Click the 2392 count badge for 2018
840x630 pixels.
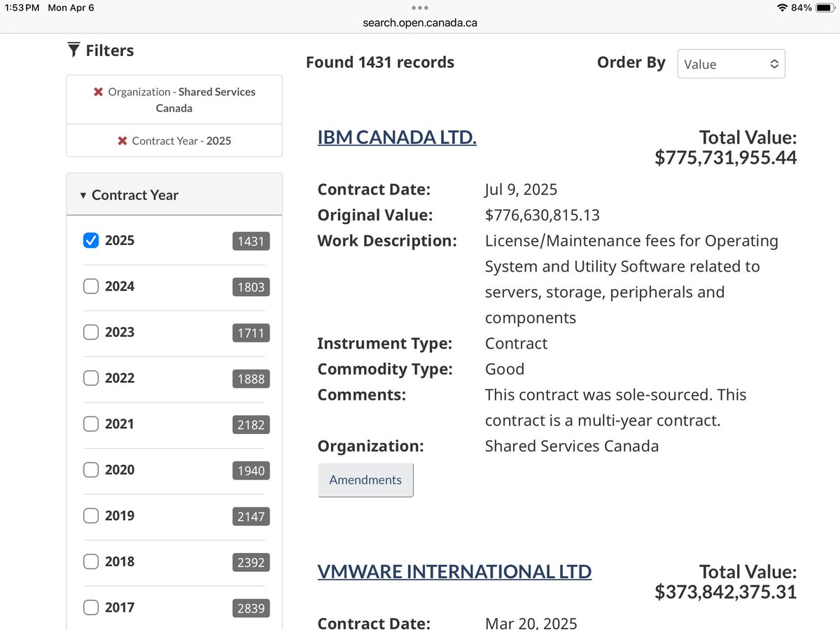pos(251,563)
